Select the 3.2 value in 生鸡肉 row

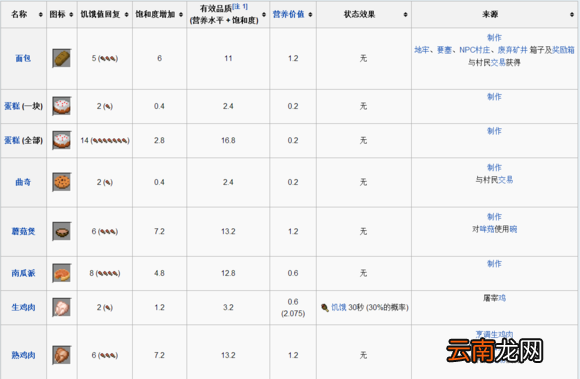click(228, 308)
